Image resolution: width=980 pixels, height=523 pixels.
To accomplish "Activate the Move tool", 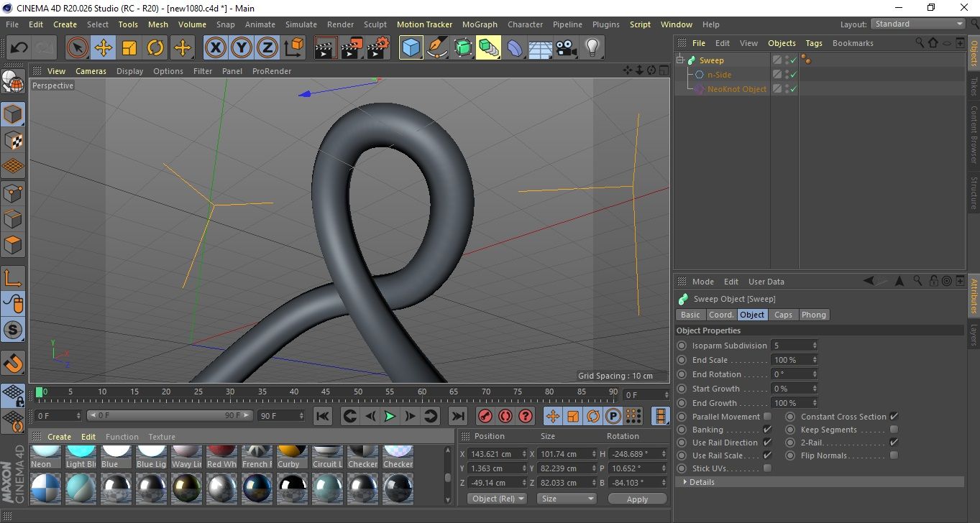I will [104, 48].
